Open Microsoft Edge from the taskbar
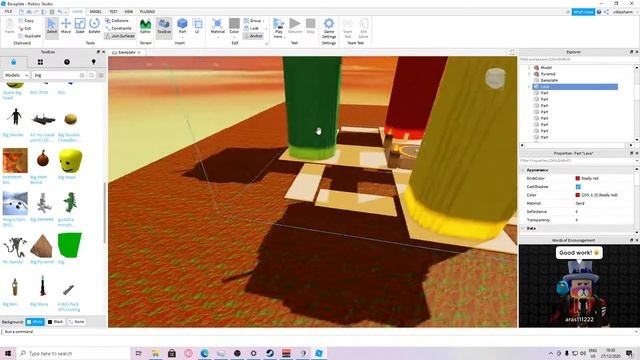The image size is (640, 360). [204, 353]
